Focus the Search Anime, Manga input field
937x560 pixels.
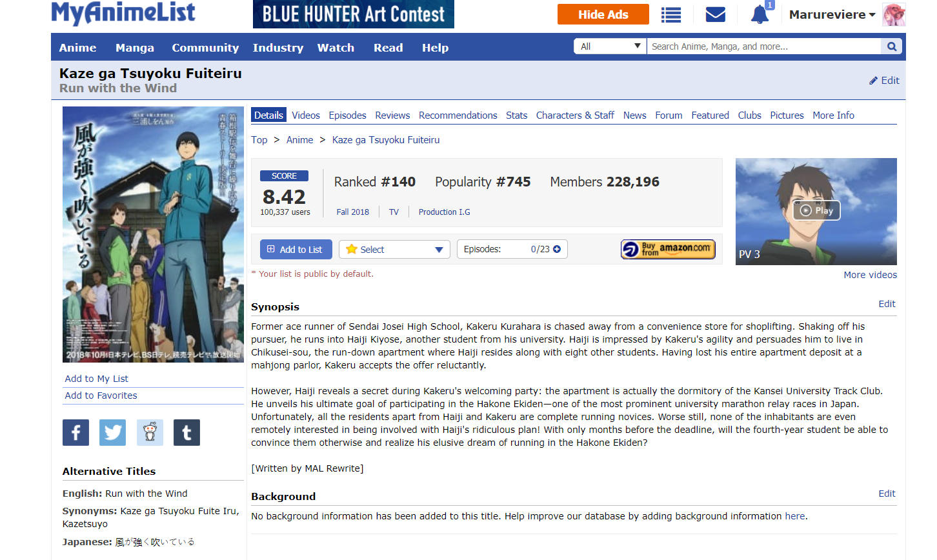pos(764,46)
